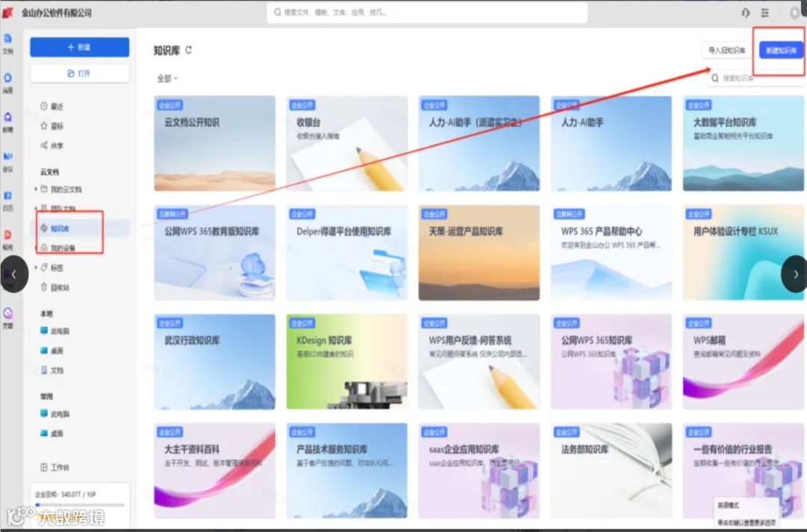Open the headset support icon
807x532 pixels.
click(x=745, y=13)
